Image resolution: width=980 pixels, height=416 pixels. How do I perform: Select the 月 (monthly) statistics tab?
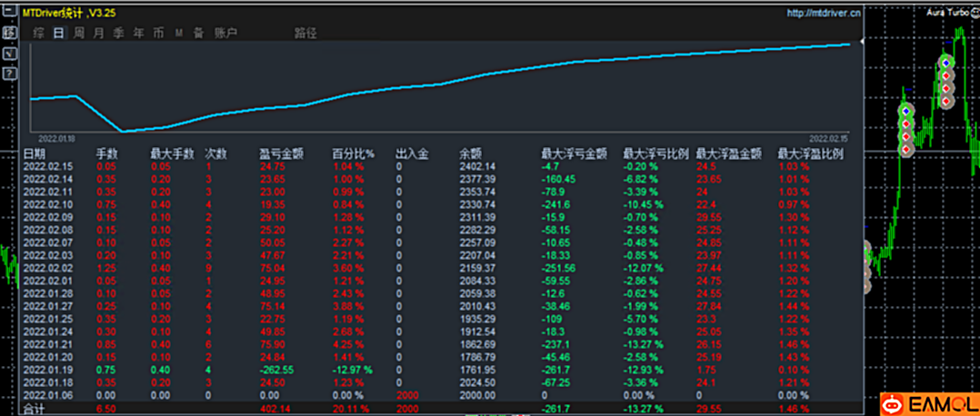[98, 33]
